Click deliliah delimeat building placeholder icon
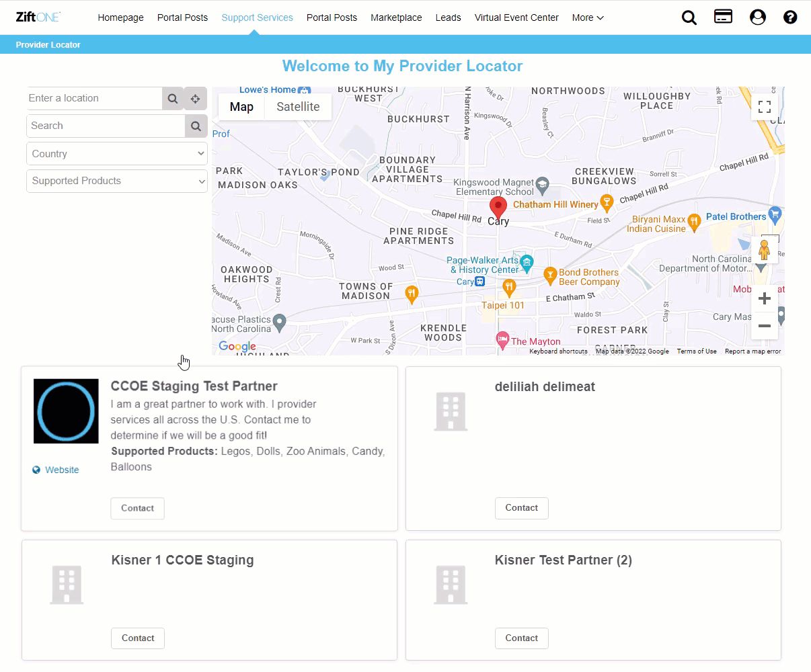 coord(451,411)
